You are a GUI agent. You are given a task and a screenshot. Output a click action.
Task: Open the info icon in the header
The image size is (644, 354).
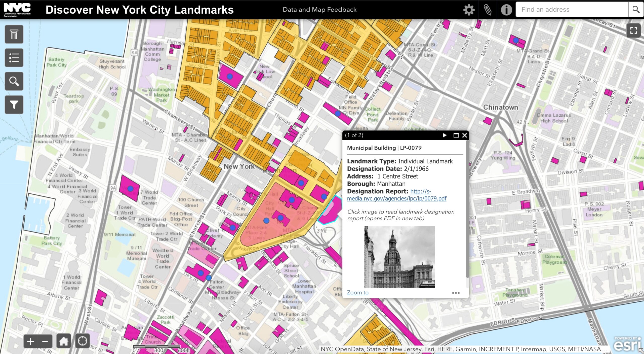[506, 10]
